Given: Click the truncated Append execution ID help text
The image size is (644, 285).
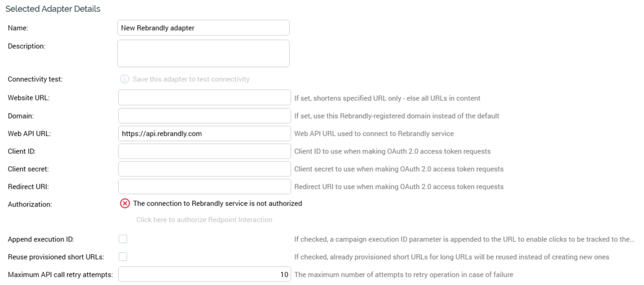Looking at the screenshot, I should pyautogui.click(x=464, y=240).
